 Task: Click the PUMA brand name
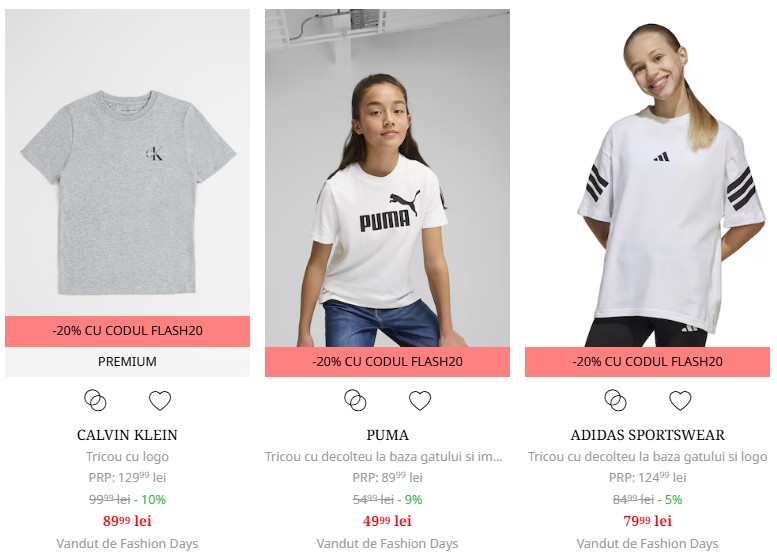coord(388,435)
